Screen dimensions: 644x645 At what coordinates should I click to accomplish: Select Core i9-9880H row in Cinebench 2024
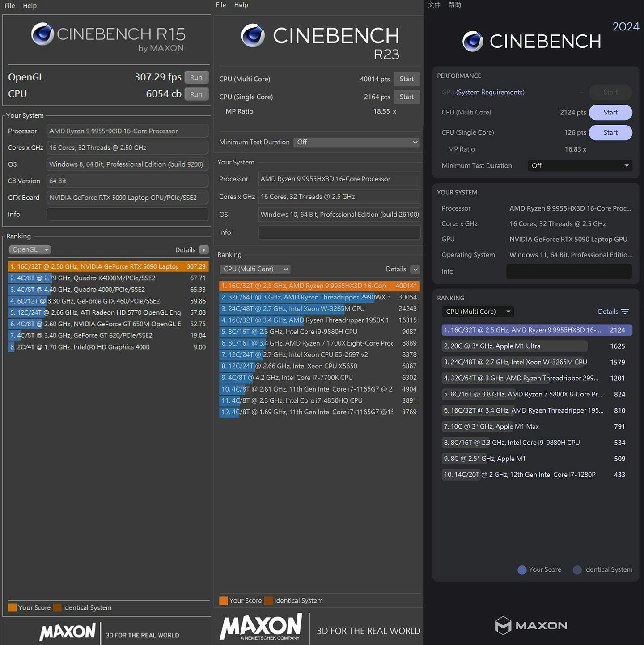tap(537, 443)
